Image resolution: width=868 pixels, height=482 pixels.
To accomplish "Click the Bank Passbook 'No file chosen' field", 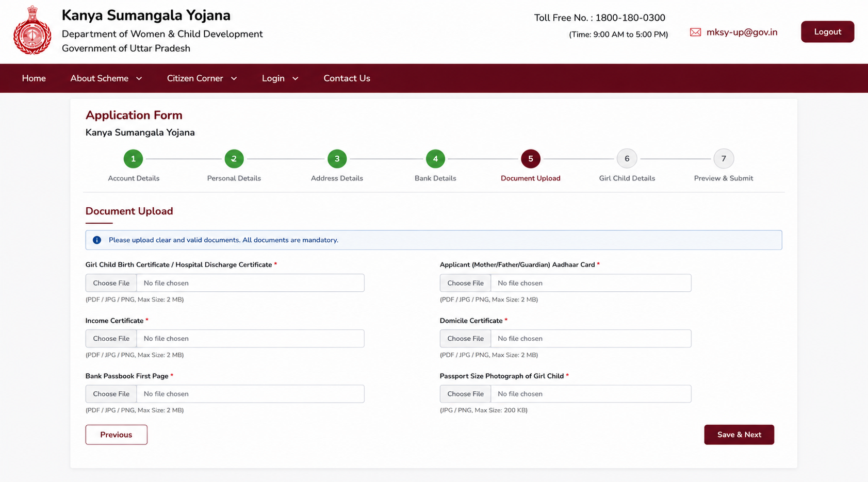I will click(x=251, y=394).
